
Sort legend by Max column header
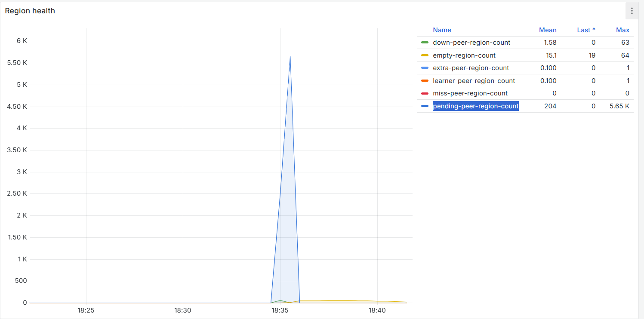click(622, 30)
